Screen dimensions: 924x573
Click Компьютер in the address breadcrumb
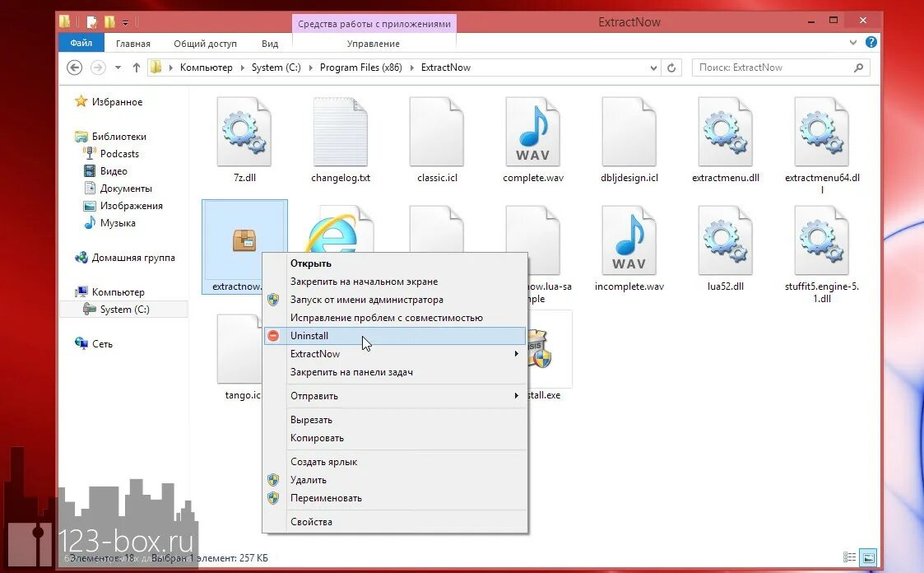(x=207, y=68)
